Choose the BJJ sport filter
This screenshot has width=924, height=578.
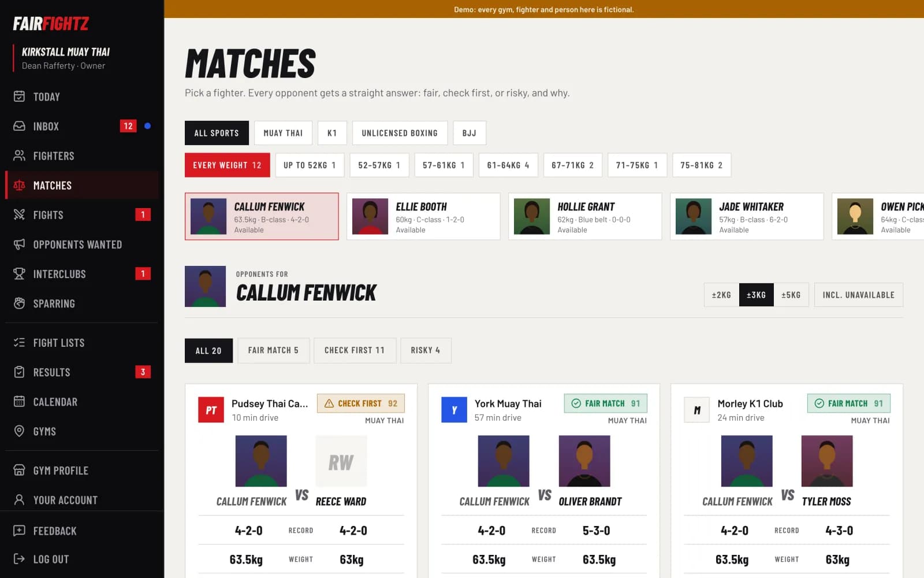pos(470,133)
